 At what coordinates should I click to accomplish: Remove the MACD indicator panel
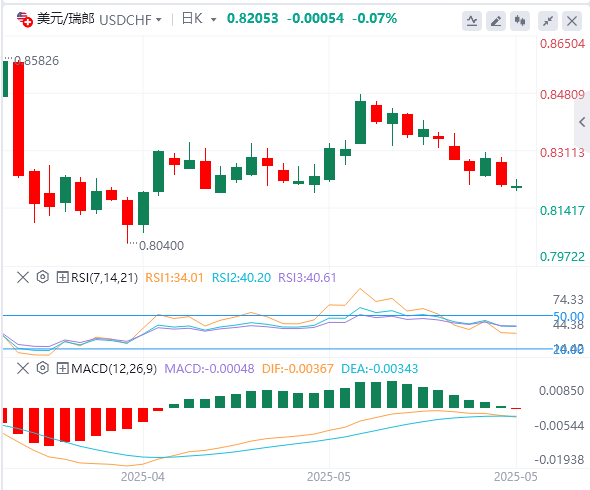pos(23,368)
